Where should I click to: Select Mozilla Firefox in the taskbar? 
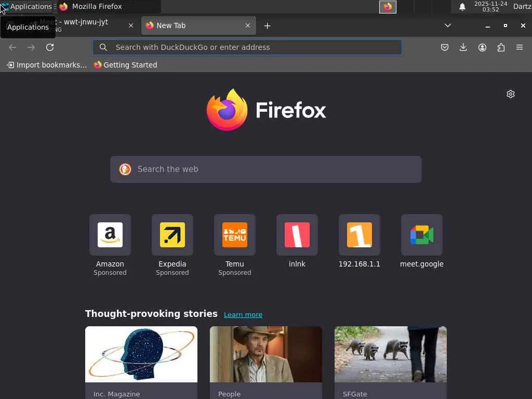(x=109, y=6)
